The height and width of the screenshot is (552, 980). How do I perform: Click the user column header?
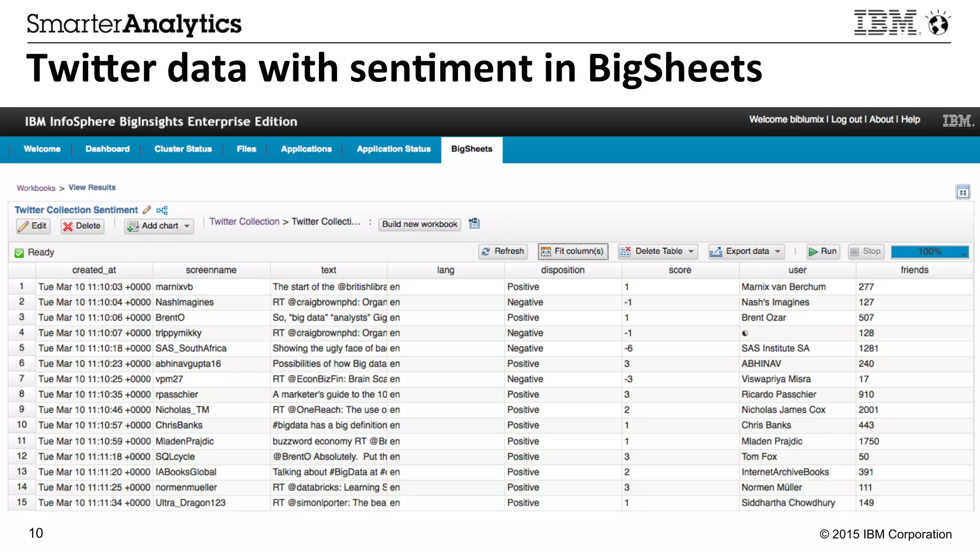[797, 270]
